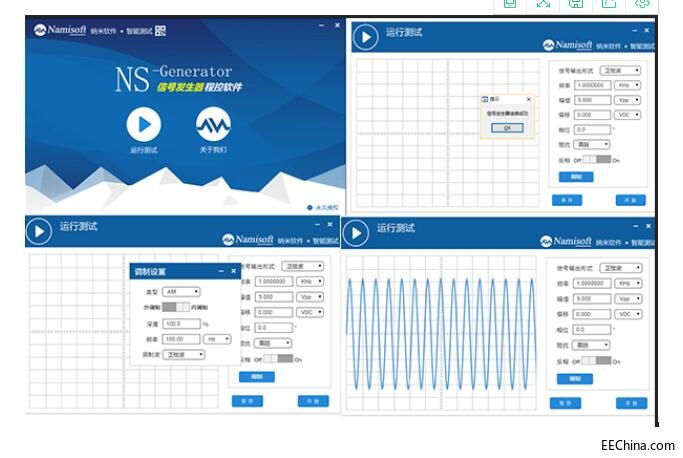Click the bottom-right blue button of the sine wave window

point(630,403)
